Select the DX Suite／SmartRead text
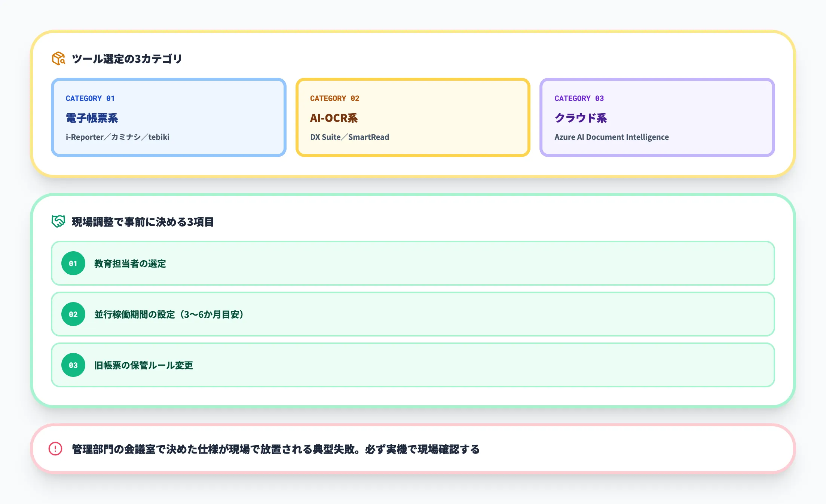Image resolution: width=826 pixels, height=504 pixels. tap(349, 137)
